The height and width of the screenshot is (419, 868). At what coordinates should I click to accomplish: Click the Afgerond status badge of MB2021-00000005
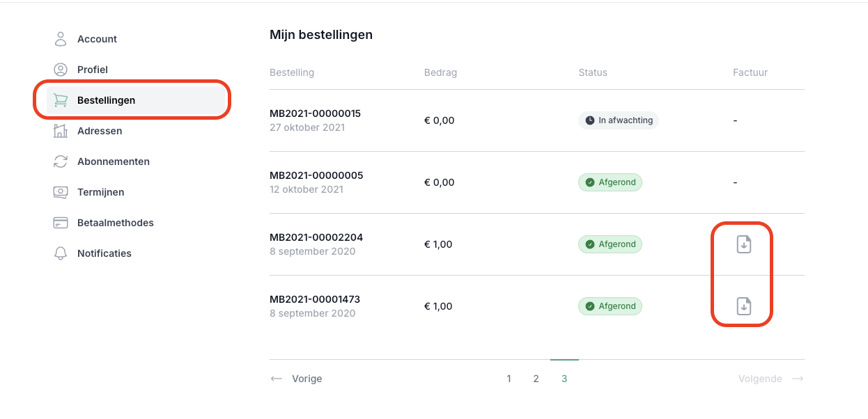pos(610,182)
